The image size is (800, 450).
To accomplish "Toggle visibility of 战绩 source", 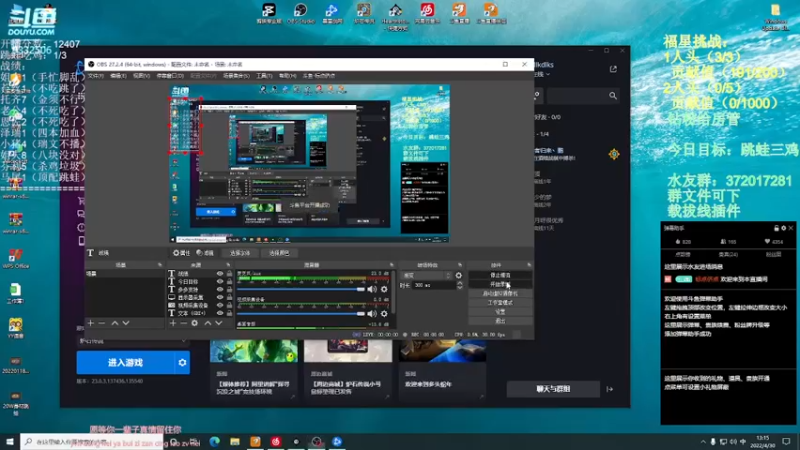I will [x=220, y=274].
